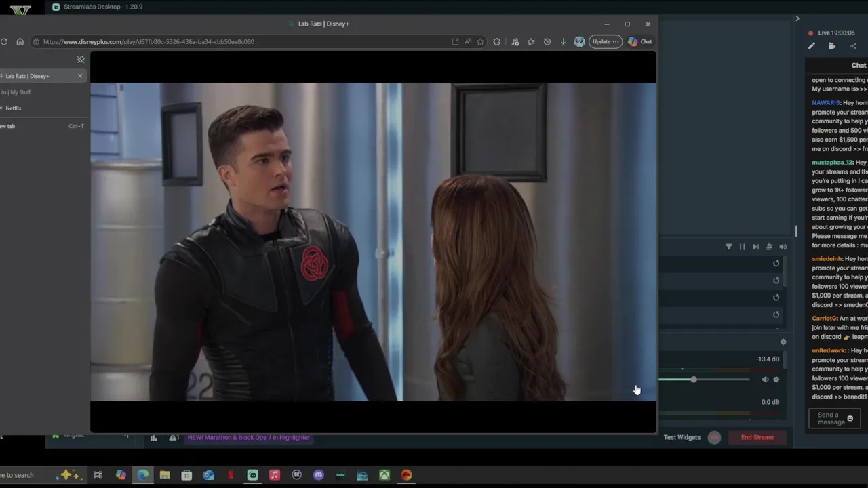Skip the current alert in recent events
This screenshot has width=868, height=488.
pos(755,247)
